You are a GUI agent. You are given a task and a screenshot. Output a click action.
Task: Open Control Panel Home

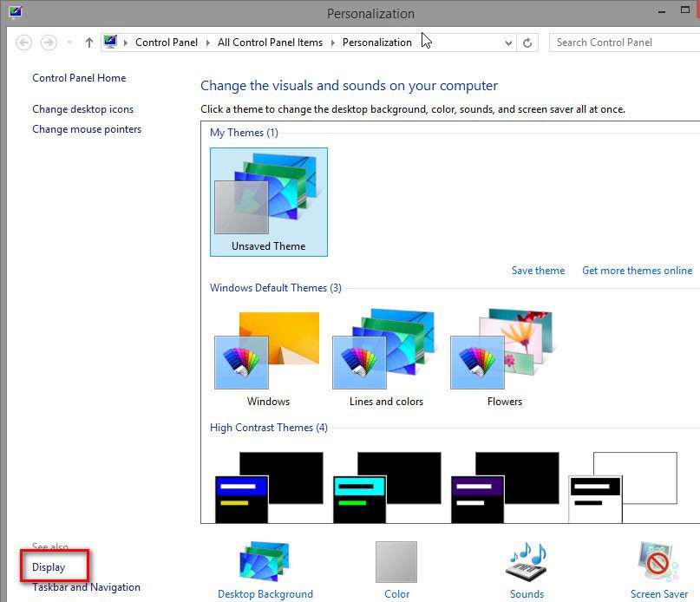(x=79, y=78)
